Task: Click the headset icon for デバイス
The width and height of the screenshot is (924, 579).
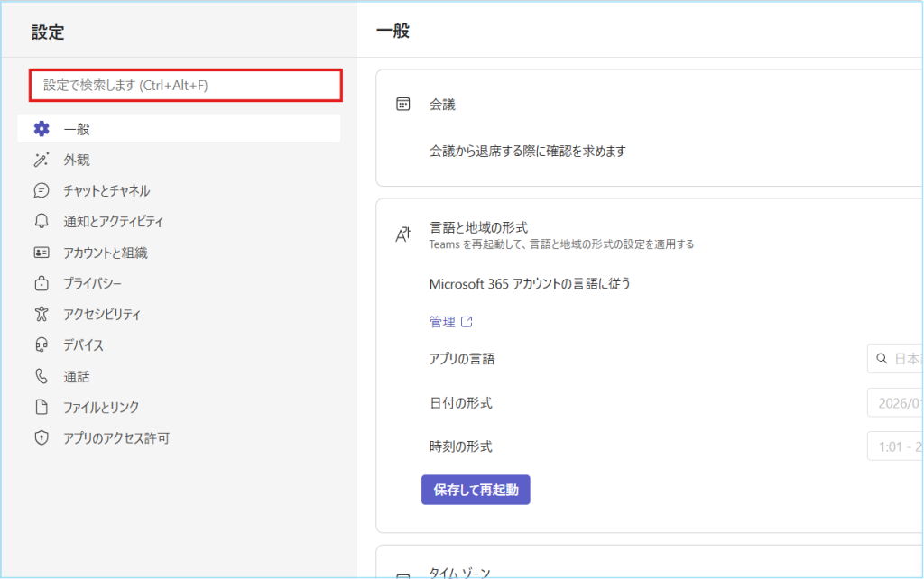Action: (x=42, y=345)
